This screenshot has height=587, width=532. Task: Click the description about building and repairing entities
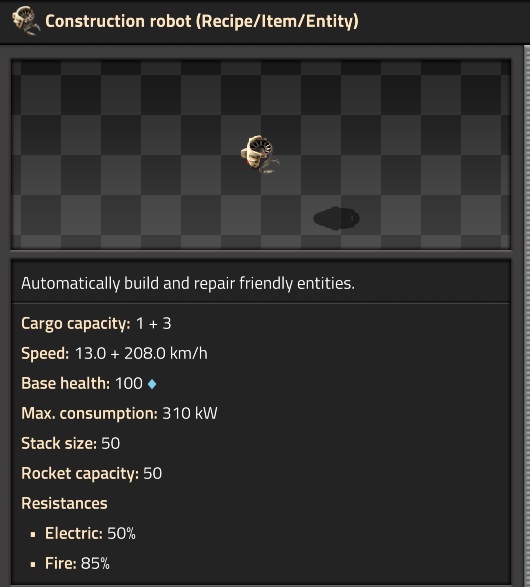point(188,283)
